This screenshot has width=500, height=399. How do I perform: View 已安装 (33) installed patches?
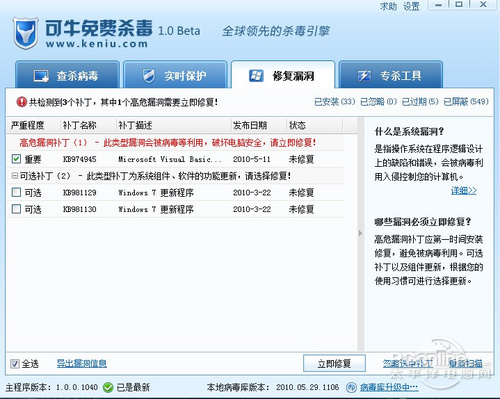tap(335, 102)
